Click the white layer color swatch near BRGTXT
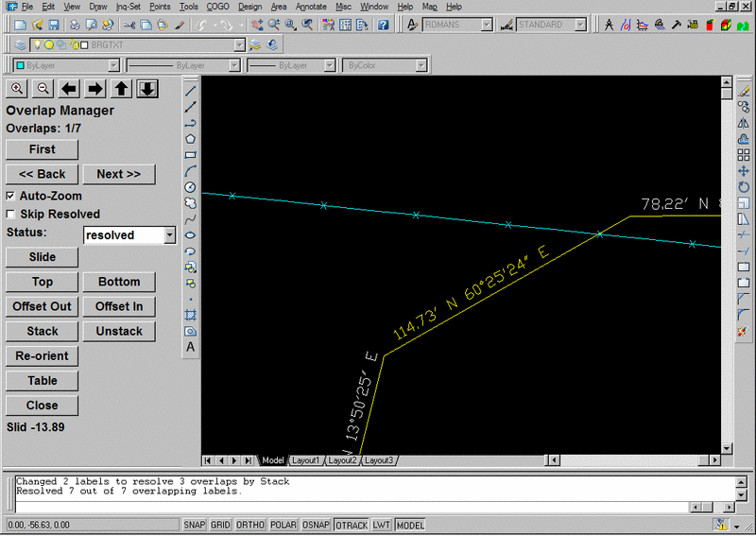 (x=84, y=44)
